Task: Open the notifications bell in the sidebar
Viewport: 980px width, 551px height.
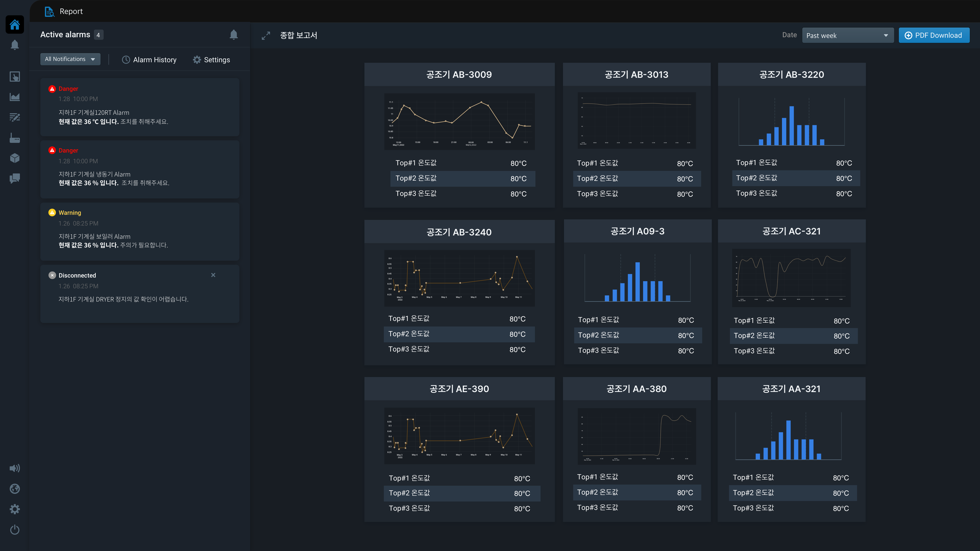Action: click(15, 45)
